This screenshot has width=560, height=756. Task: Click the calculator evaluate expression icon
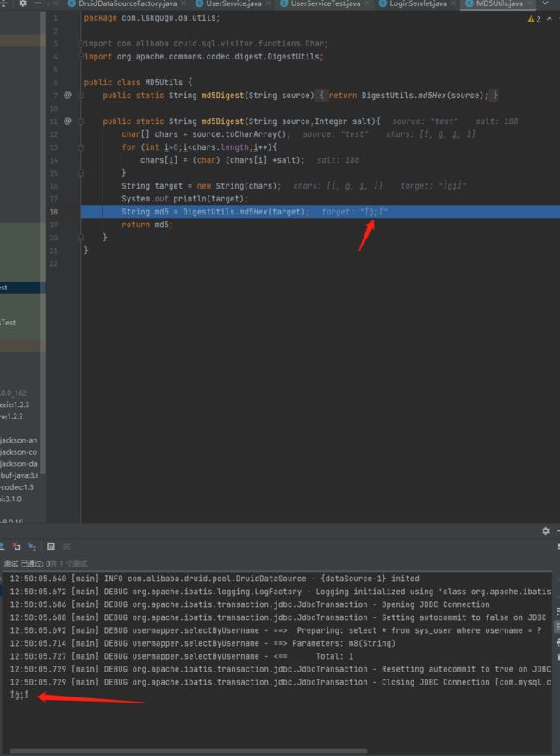[x=51, y=546]
